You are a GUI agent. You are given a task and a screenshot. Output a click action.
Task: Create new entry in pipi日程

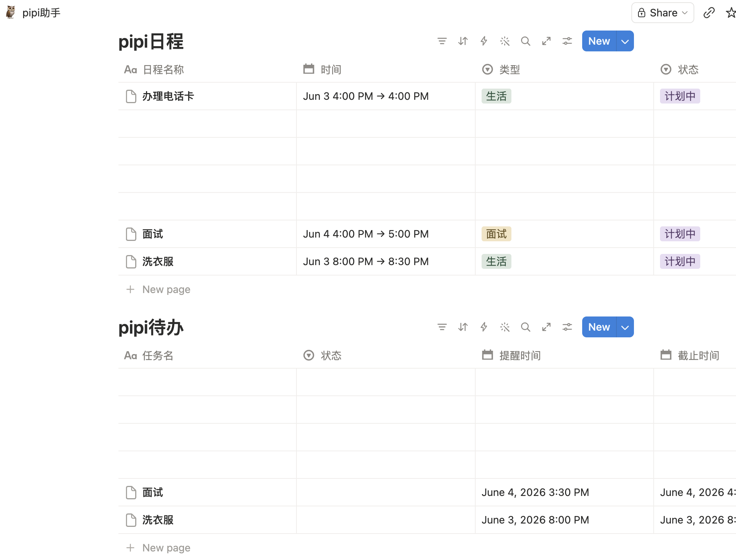click(599, 41)
